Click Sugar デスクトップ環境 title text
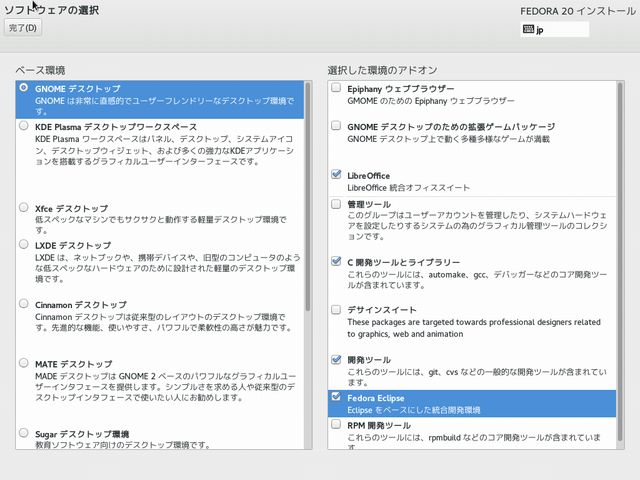 coord(82,434)
